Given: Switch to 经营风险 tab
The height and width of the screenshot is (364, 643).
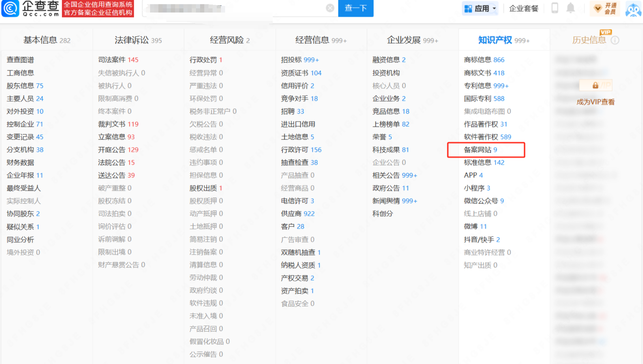Looking at the screenshot, I should (x=230, y=40).
